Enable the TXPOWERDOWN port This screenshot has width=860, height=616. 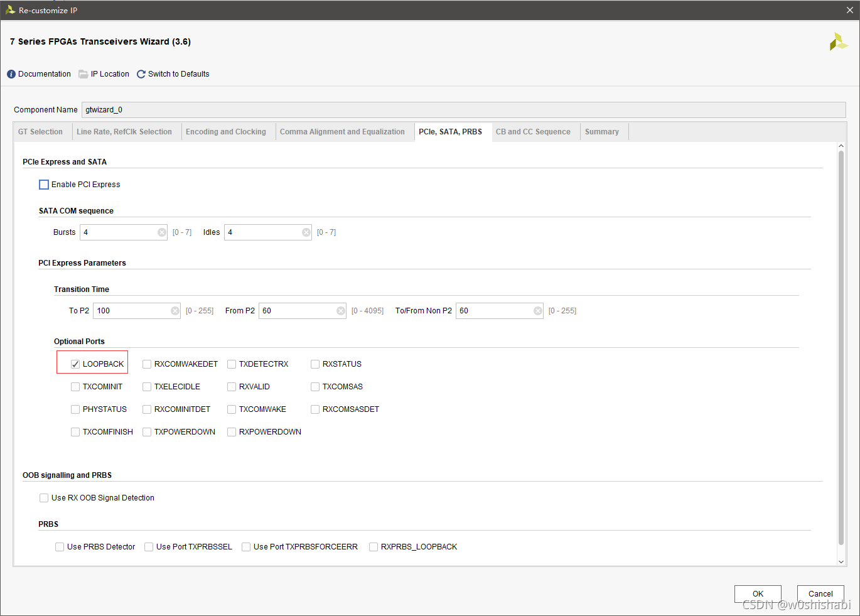pos(147,432)
